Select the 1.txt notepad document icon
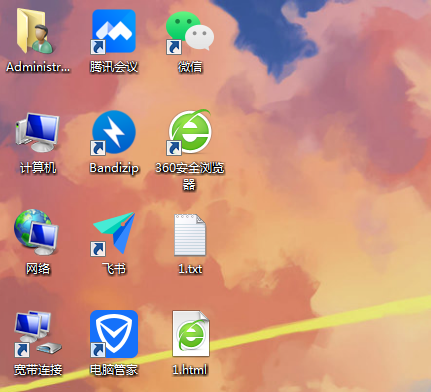Image resolution: width=431 pixels, height=392 pixels. coord(190,235)
